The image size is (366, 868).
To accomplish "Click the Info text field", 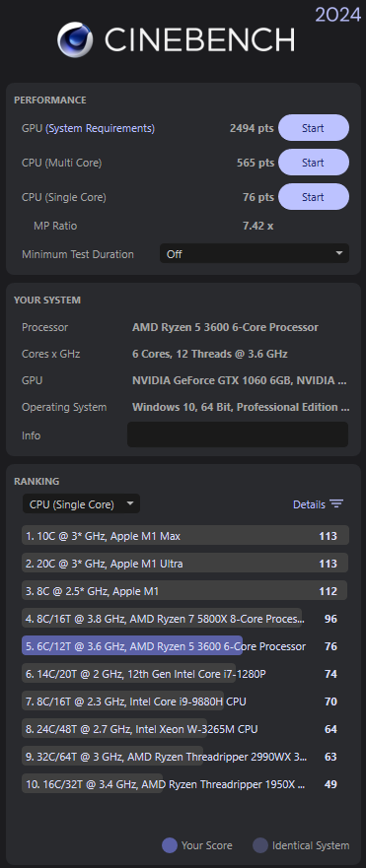I will (238, 434).
